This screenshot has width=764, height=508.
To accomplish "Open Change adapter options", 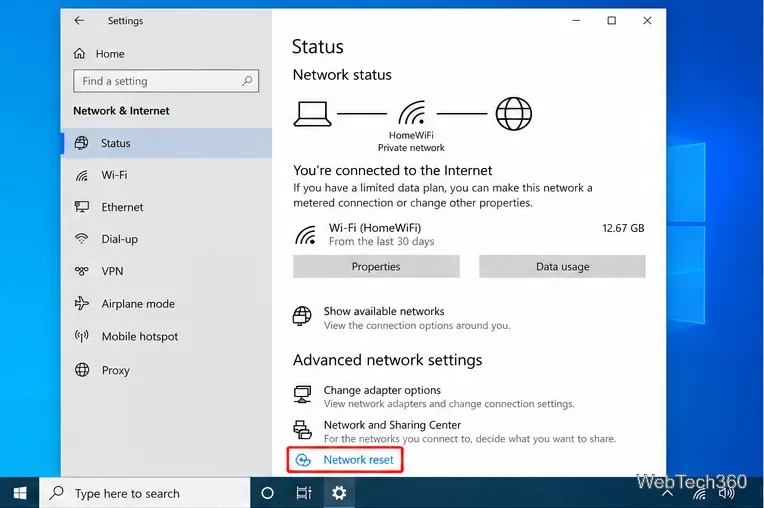I will tap(382, 390).
